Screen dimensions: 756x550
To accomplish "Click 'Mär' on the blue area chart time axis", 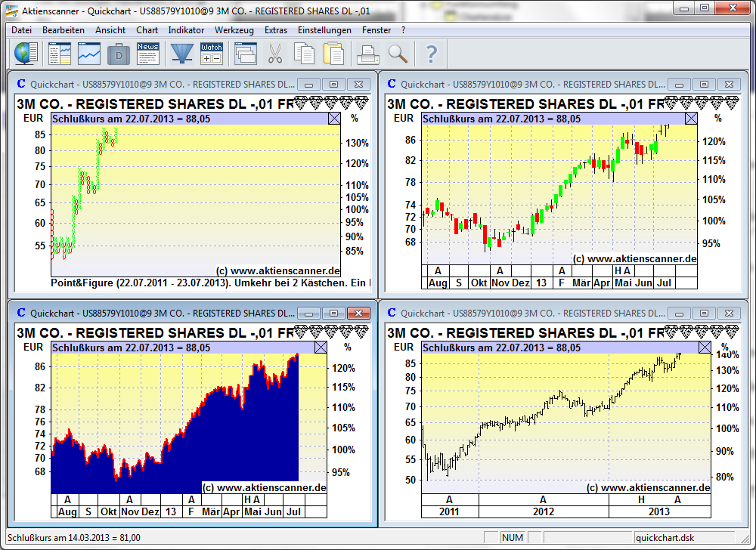I will [211, 511].
